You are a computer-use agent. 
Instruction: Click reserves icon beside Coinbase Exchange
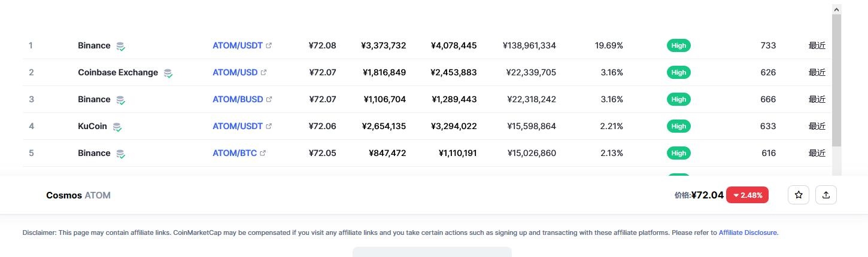[x=168, y=73]
